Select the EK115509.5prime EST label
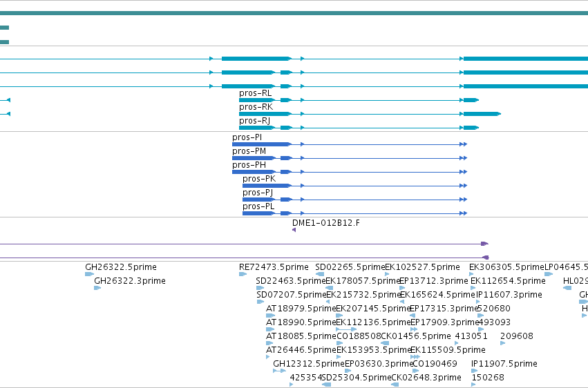 click(x=448, y=351)
